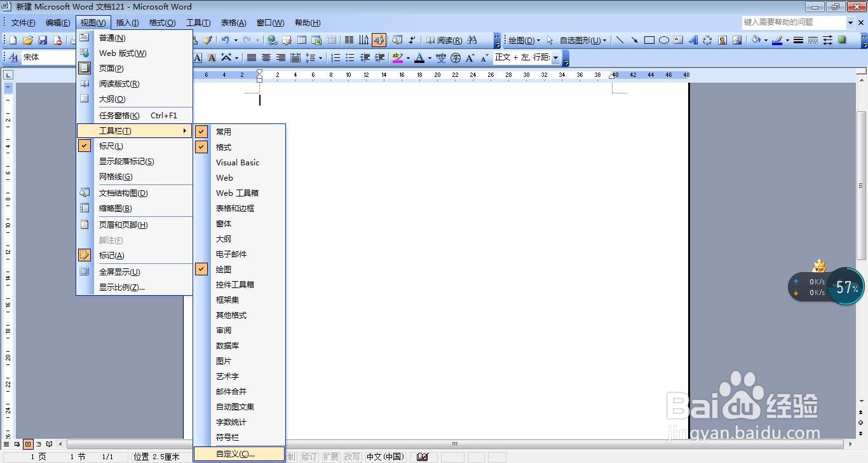The height and width of the screenshot is (463, 868).
Task: Click the Open folder icon
Action: point(28,40)
